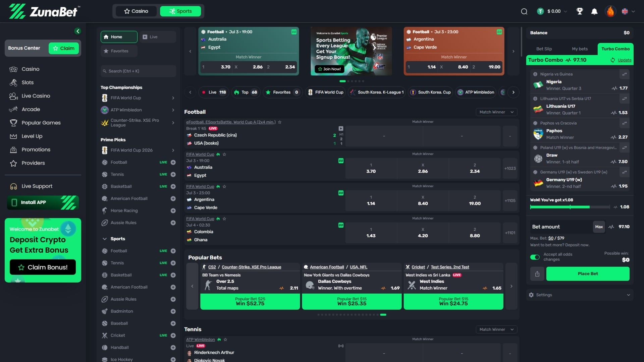The width and height of the screenshot is (644, 362).
Task: Collapse the Sports list section
Action: [x=104, y=239]
